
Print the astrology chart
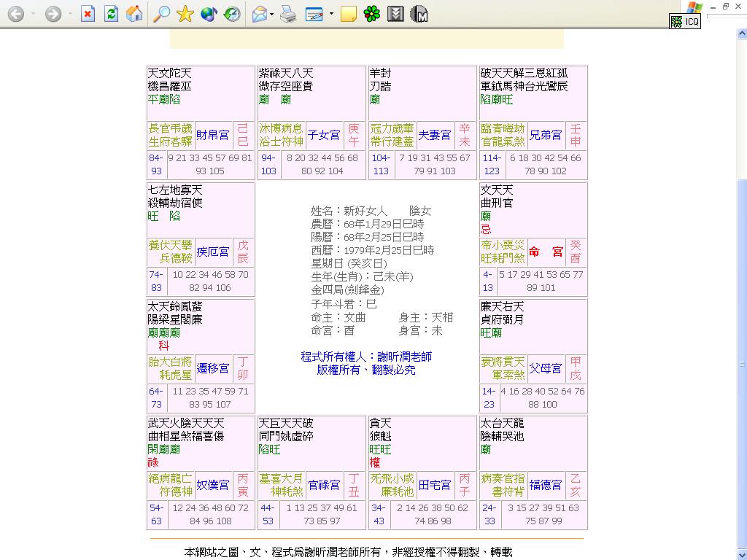pyautogui.click(x=288, y=13)
